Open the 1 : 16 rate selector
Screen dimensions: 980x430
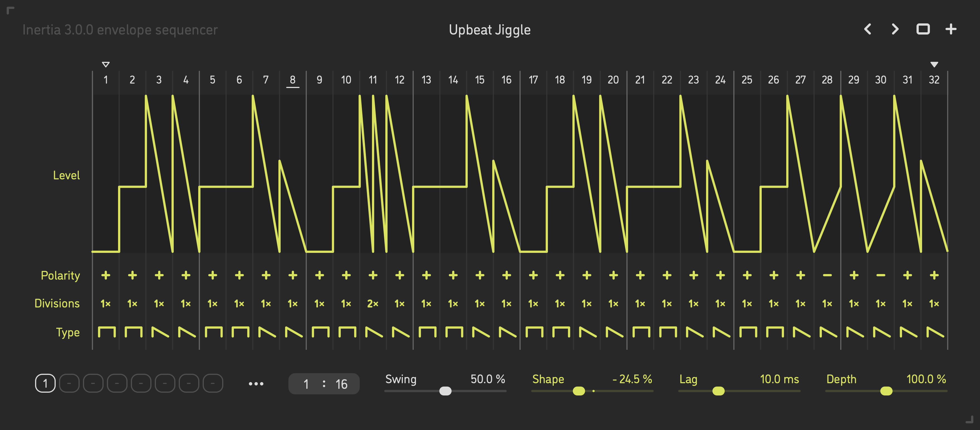click(x=324, y=383)
